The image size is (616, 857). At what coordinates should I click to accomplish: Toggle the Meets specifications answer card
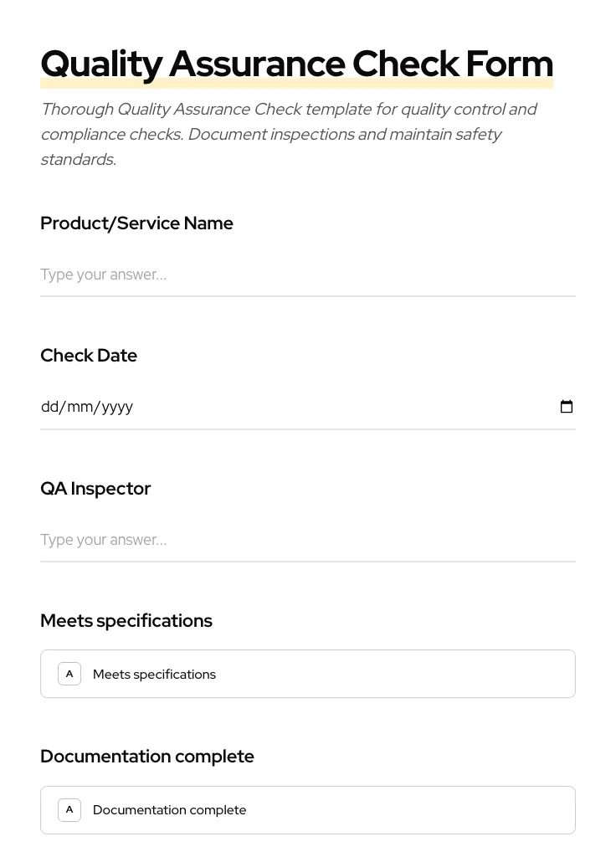click(x=308, y=674)
